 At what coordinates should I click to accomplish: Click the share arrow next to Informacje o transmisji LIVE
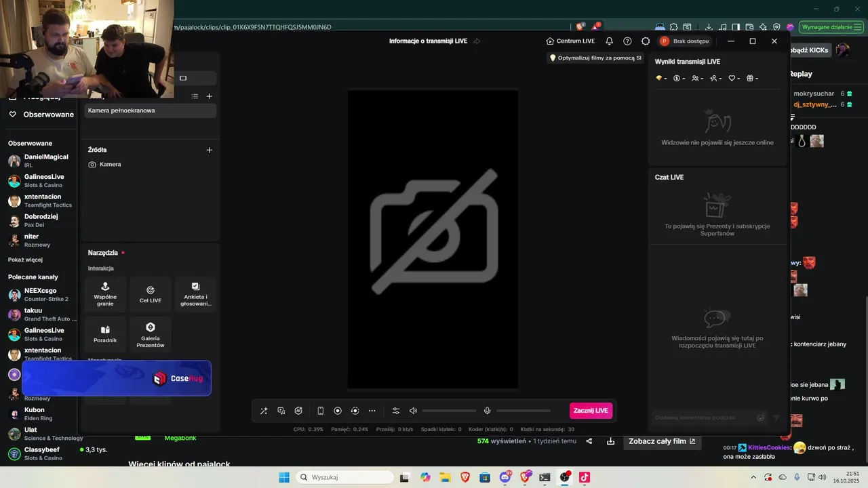[x=477, y=41]
